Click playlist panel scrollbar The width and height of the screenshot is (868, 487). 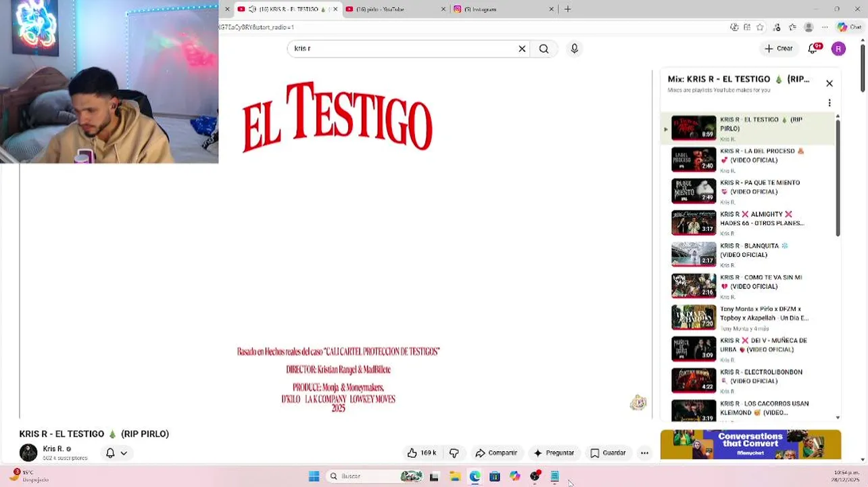pyautogui.click(x=838, y=177)
